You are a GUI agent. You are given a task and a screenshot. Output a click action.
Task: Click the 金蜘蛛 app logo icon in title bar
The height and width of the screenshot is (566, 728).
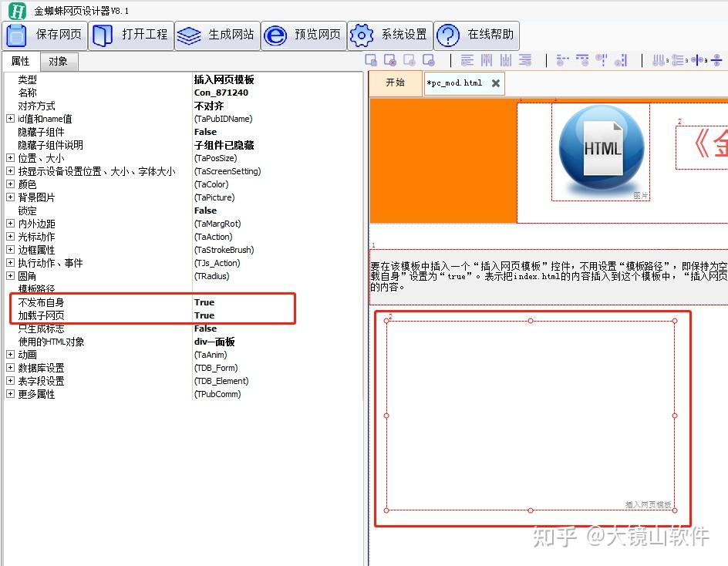tap(17, 10)
